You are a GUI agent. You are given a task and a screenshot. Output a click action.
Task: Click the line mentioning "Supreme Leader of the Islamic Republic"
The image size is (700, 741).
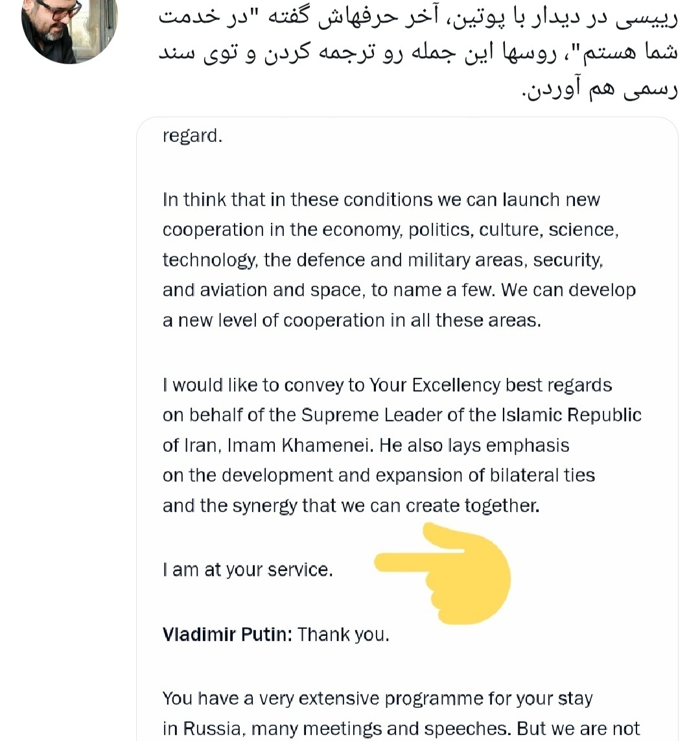[402, 415]
